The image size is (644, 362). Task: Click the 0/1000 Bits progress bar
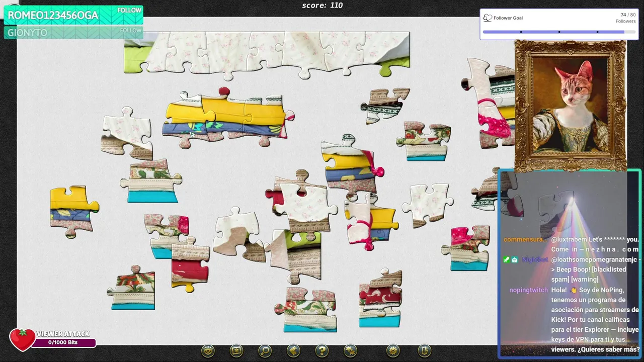coord(63,343)
